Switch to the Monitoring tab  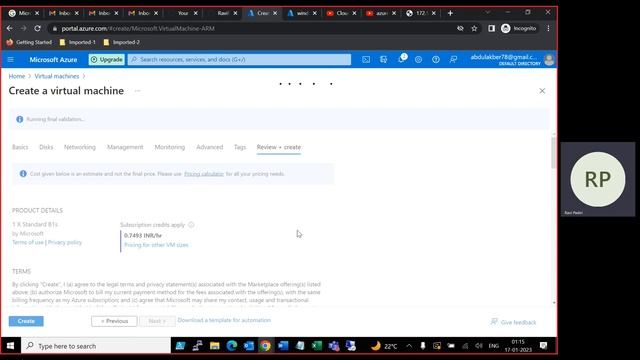pyautogui.click(x=169, y=147)
